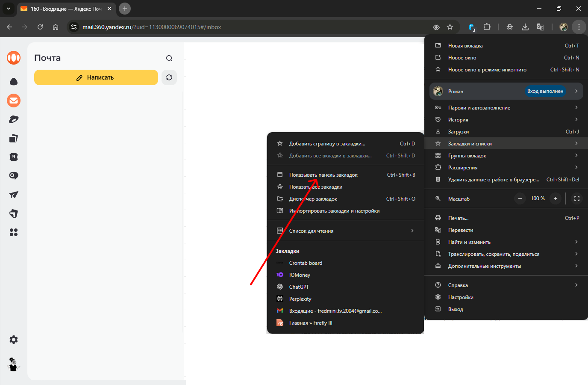Click the all services grid icon in sidebar

[x=14, y=232]
